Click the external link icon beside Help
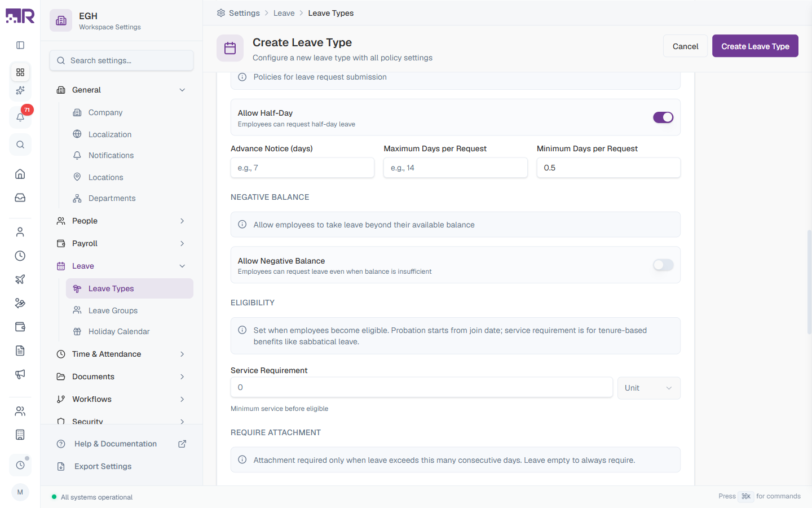This screenshot has width=812, height=508. point(182,444)
